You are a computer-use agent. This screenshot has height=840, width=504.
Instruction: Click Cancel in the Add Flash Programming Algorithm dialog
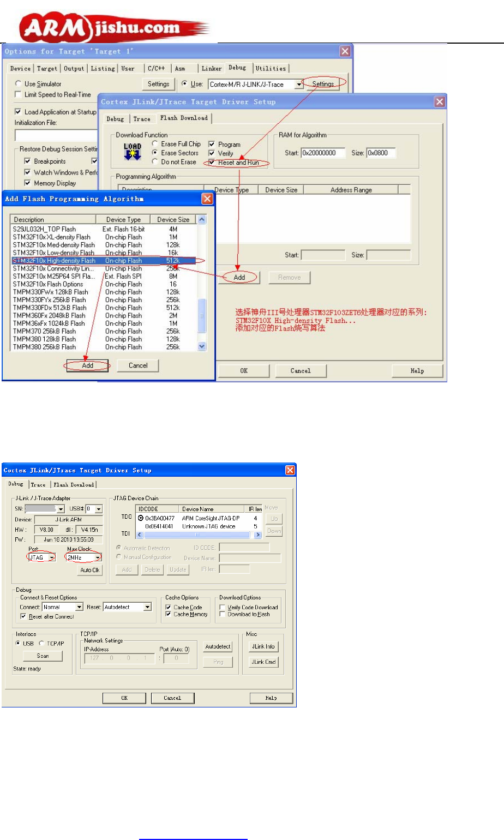pos(139,365)
